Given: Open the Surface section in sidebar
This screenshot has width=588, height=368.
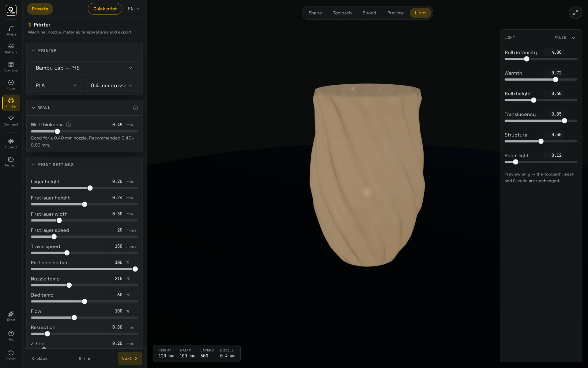Looking at the screenshot, I should point(11,67).
